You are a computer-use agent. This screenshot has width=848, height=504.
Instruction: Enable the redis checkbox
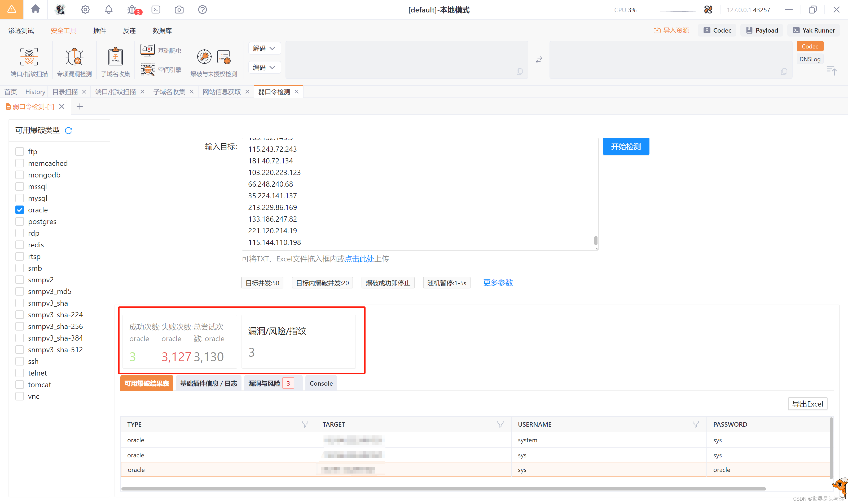20,244
